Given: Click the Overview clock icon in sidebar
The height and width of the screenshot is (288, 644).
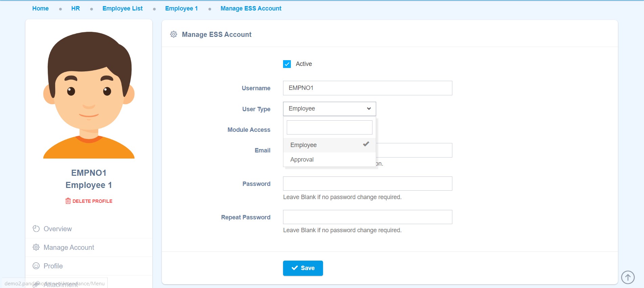Looking at the screenshot, I should point(36,229).
